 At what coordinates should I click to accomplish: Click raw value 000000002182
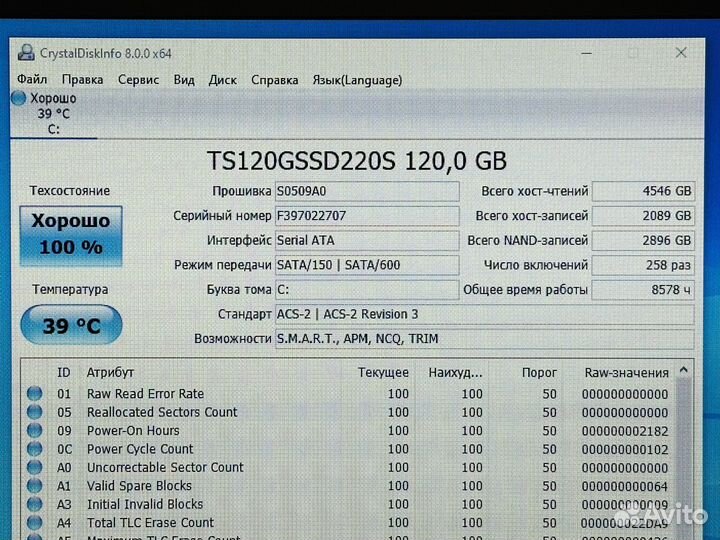tap(624, 431)
